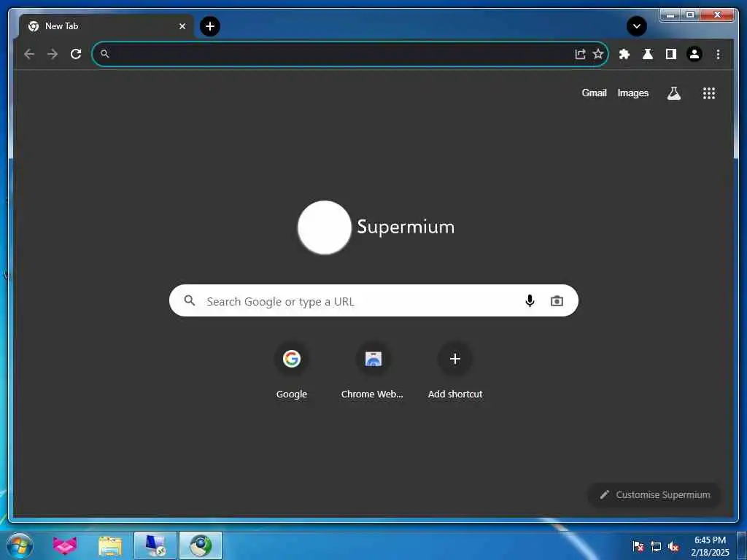
Task: Open Search Labs flask on page
Action: (673, 93)
